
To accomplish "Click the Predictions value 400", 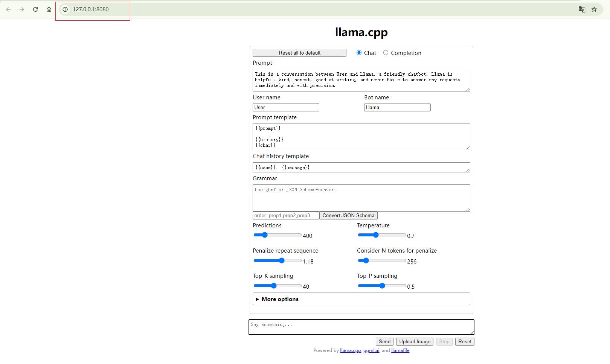I will [308, 236].
